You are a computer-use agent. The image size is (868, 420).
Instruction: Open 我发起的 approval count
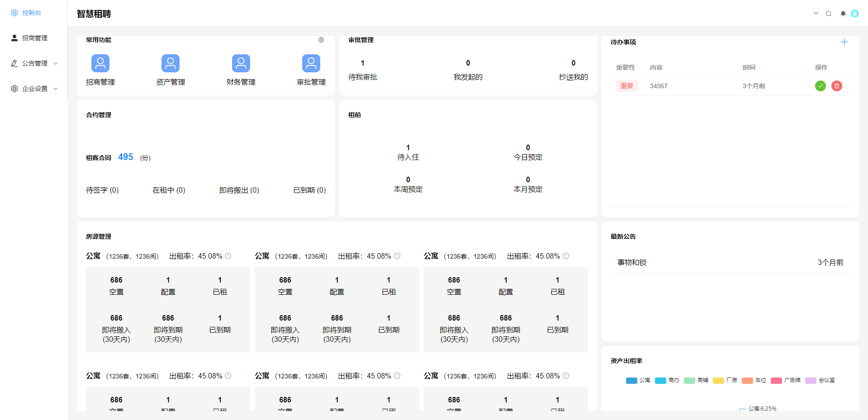[468, 70]
